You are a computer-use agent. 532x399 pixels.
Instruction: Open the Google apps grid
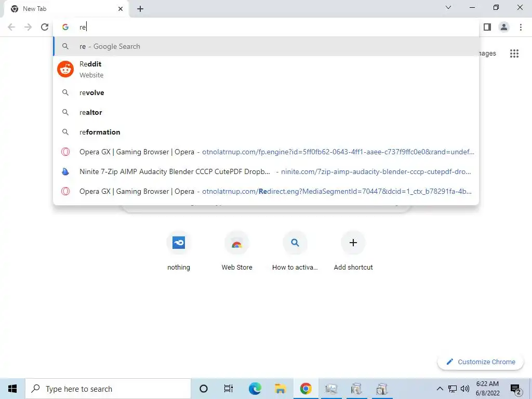coord(514,54)
